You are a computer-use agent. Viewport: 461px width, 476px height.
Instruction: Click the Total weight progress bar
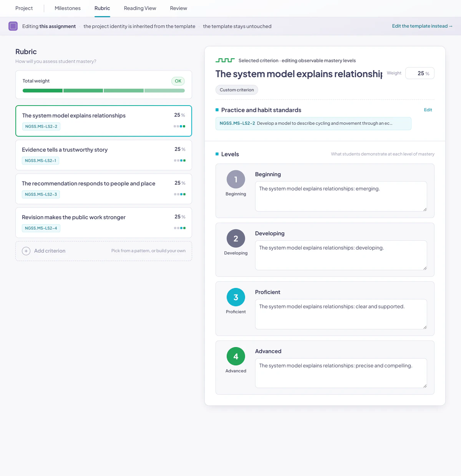pyautogui.click(x=104, y=91)
